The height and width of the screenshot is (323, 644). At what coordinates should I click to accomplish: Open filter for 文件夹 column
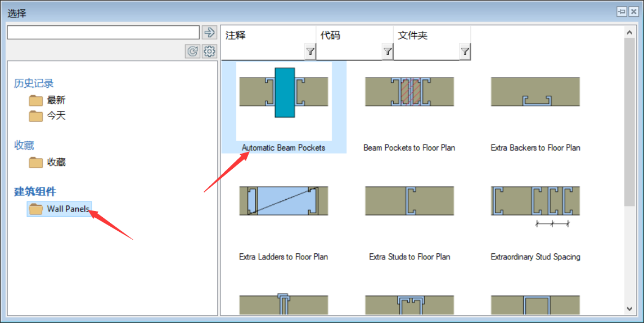(465, 51)
